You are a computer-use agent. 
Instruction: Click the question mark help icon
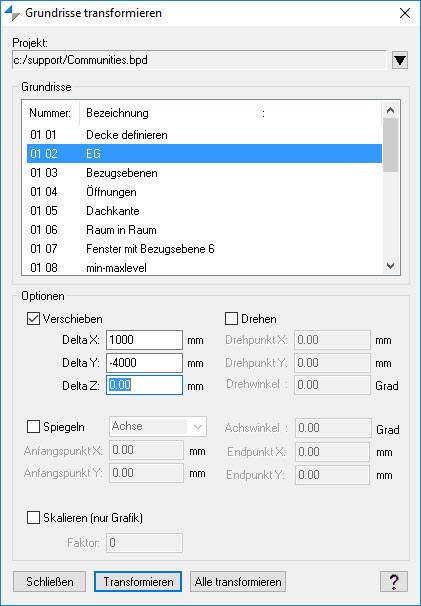pyautogui.click(x=394, y=582)
